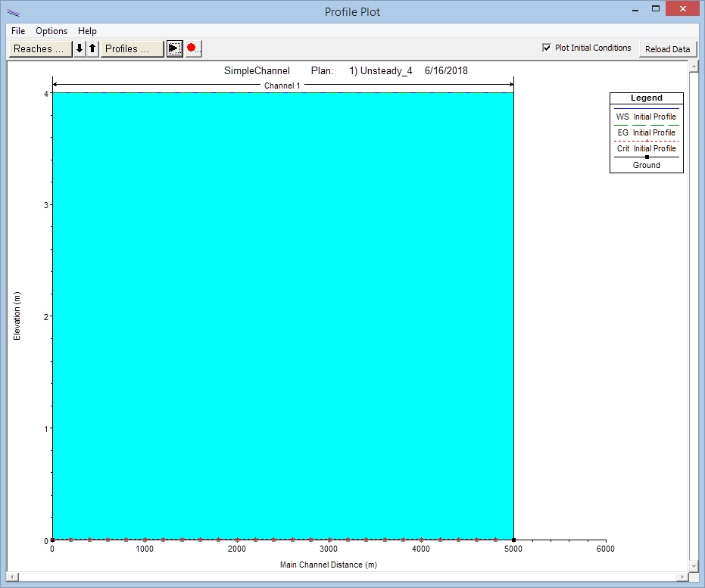
Task: Minimize the Profile Plot window
Action: (x=635, y=10)
